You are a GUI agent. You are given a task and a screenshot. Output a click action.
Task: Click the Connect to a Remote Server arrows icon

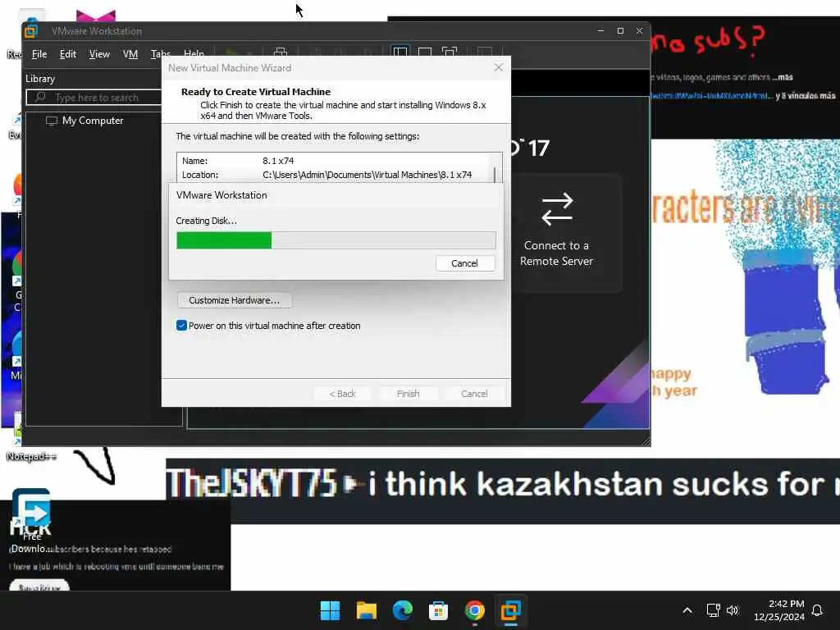pos(557,209)
